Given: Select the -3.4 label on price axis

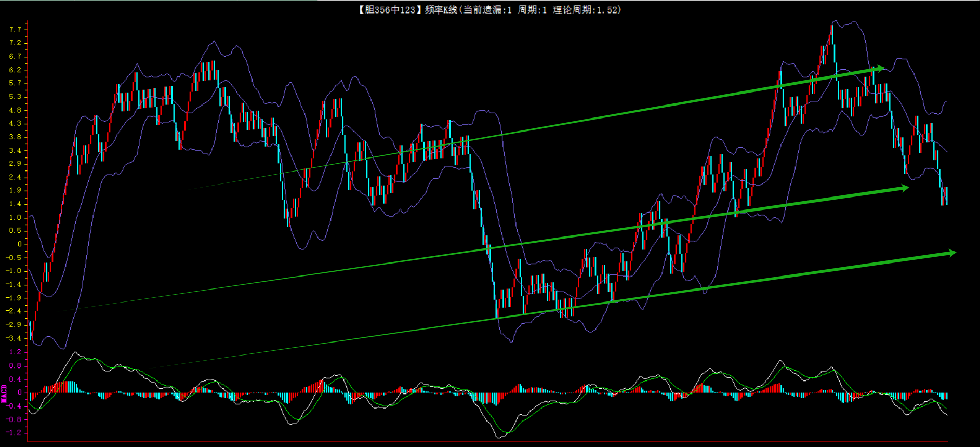Looking at the screenshot, I should [x=14, y=338].
